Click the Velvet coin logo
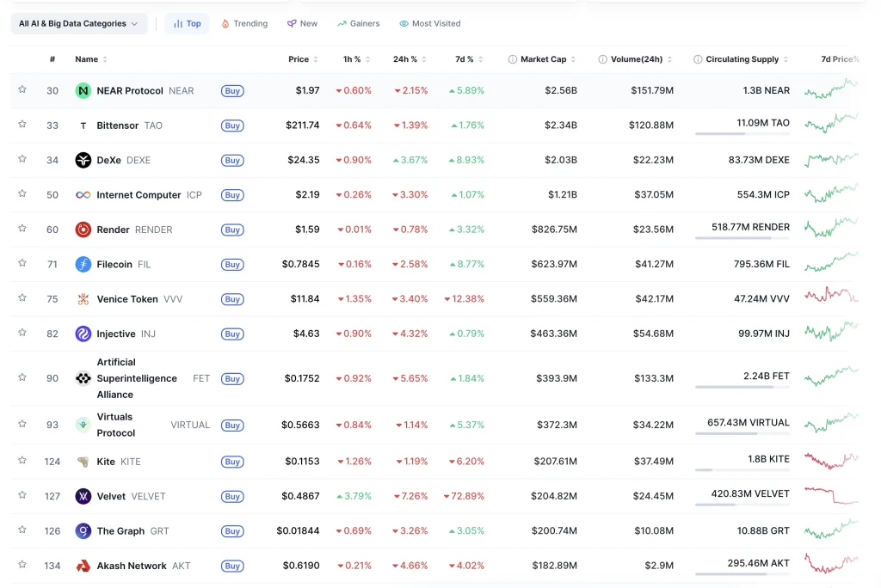Screen dimensions: 881x588 tap(83, 497)
